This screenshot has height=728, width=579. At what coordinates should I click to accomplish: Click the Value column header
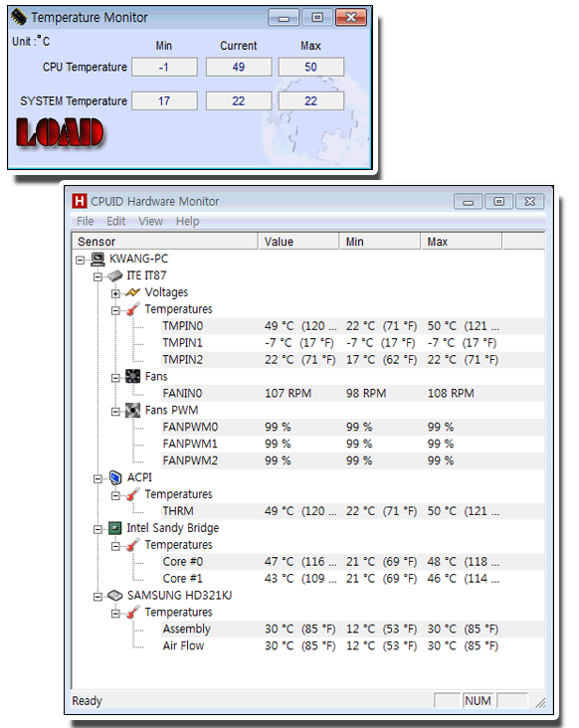(x=298, y=242)
